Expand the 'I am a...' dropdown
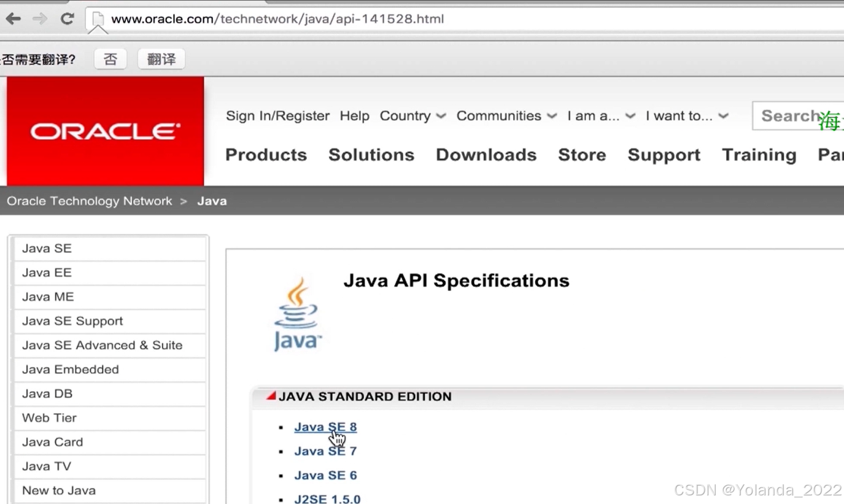 pyautogui.click(x=601, y=116)
